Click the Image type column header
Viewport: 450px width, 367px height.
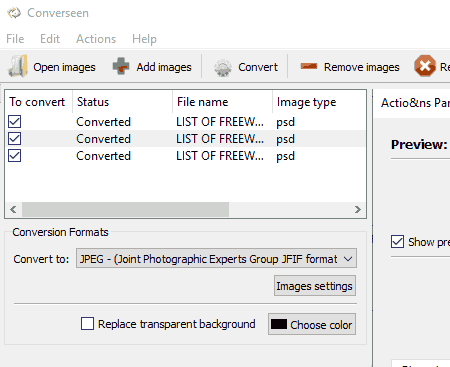(319, 102)
